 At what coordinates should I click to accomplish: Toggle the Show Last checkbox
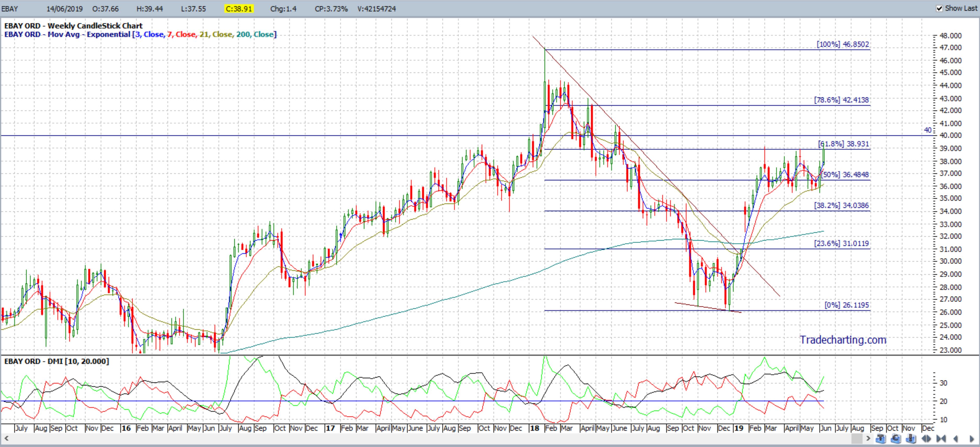click(939, 8)
